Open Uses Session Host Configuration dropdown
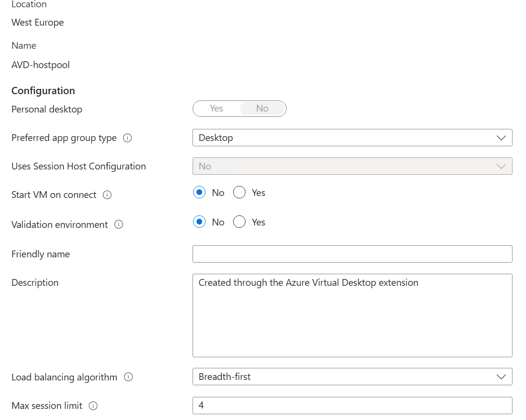Screen dimensions: 526x420 click(x=352, y=166)
